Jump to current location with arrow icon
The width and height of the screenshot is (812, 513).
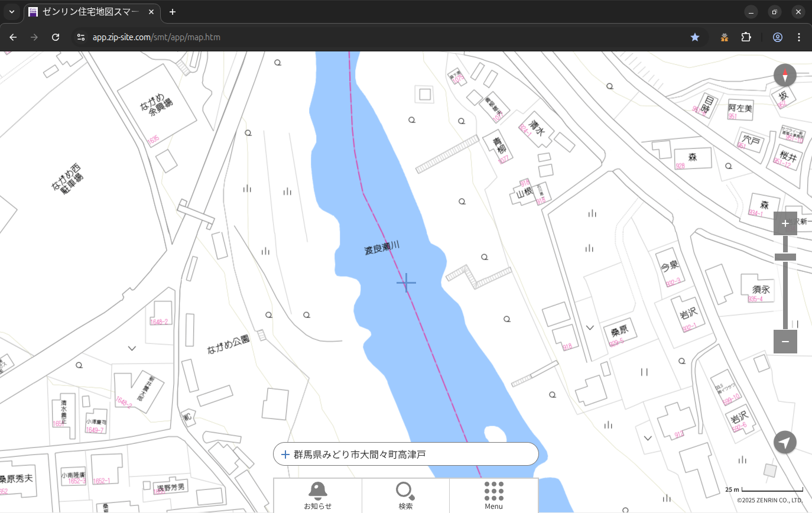785,443
